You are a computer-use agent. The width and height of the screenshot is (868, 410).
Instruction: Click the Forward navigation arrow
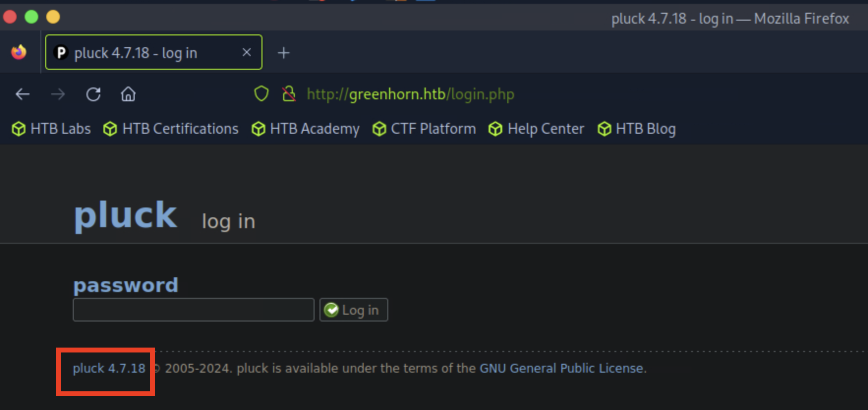pos(58,94)
